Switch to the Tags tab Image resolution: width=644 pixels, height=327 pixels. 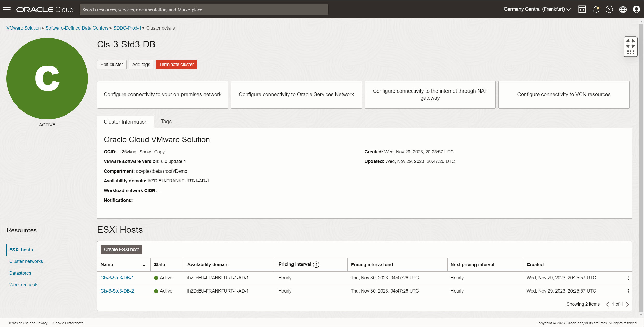click(x=166, y=122)
